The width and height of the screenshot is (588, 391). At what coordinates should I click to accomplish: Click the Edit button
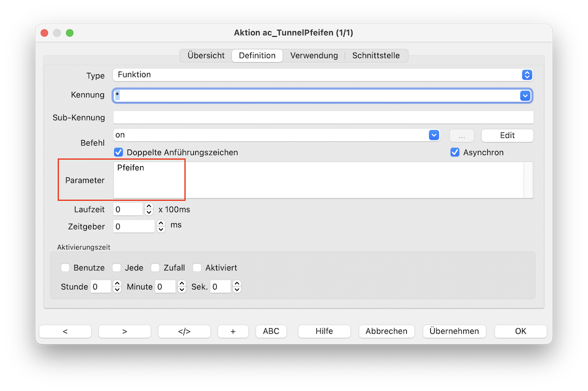pyautogui.click(x=507, y=136)
